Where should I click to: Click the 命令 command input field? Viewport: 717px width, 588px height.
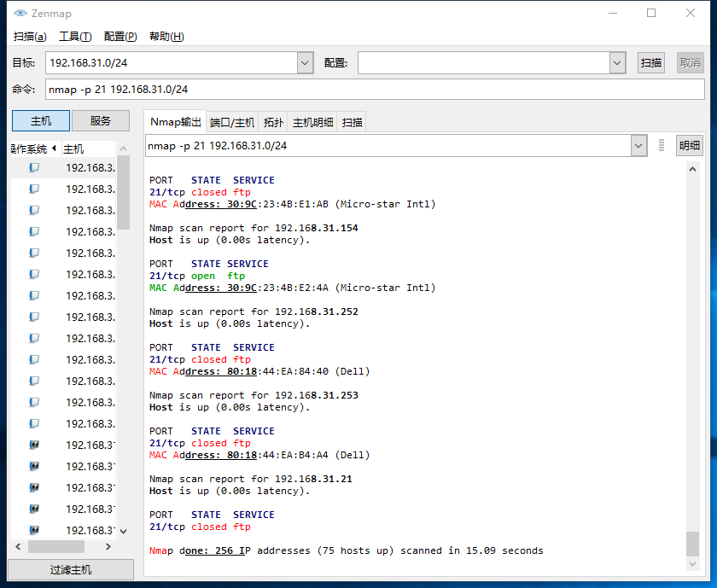tap(375, 89)
